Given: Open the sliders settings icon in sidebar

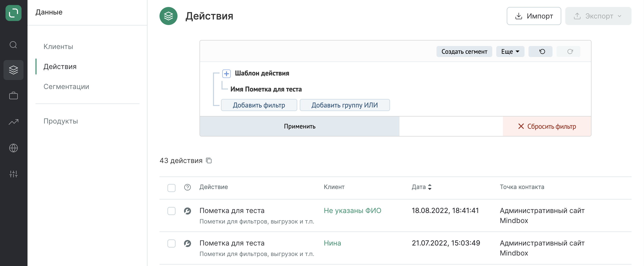Looking at the screenshot, I should pyautogui.click(x=13, y=174).
